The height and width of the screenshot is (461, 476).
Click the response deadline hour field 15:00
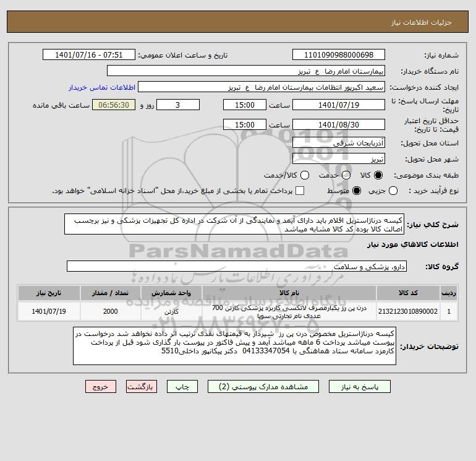tap(244, 105)
